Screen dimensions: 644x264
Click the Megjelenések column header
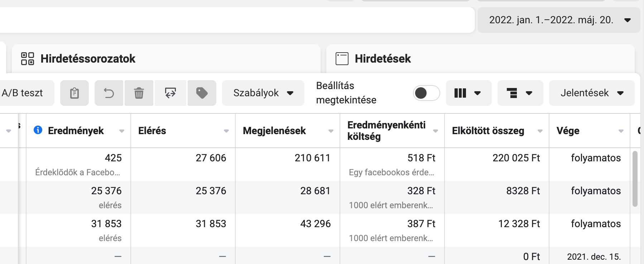(x=274, y=131)
